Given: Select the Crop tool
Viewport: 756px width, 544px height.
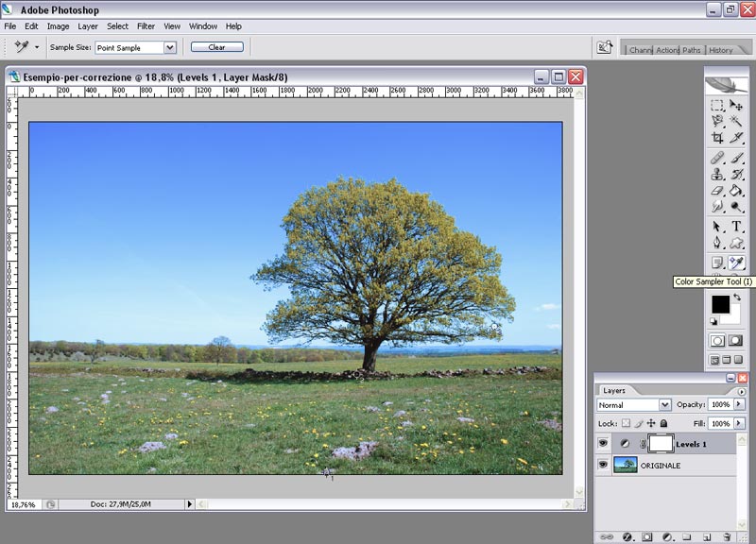Looking at the screenshot, I should click(x=717, y=138).
